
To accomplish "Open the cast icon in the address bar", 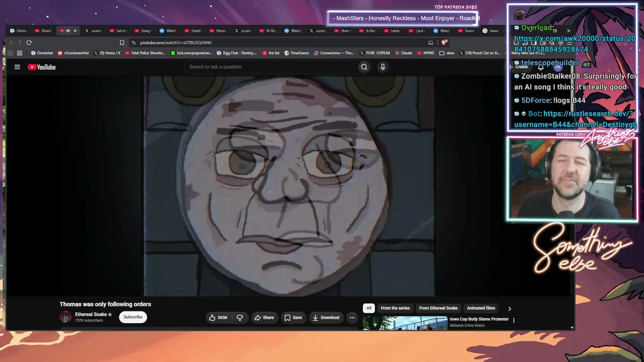I will click(430, 43).
